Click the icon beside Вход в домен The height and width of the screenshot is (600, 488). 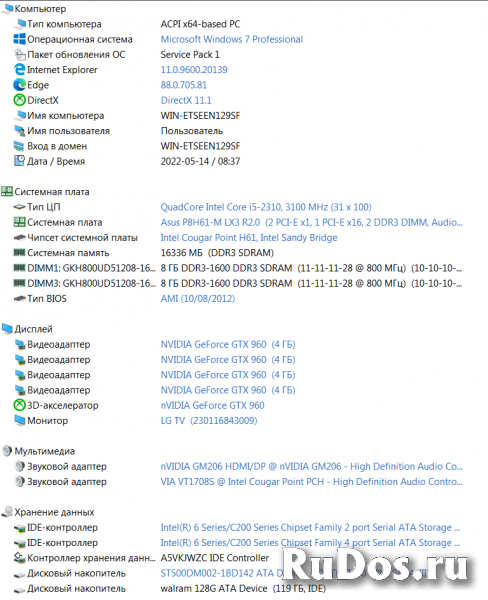20,146
